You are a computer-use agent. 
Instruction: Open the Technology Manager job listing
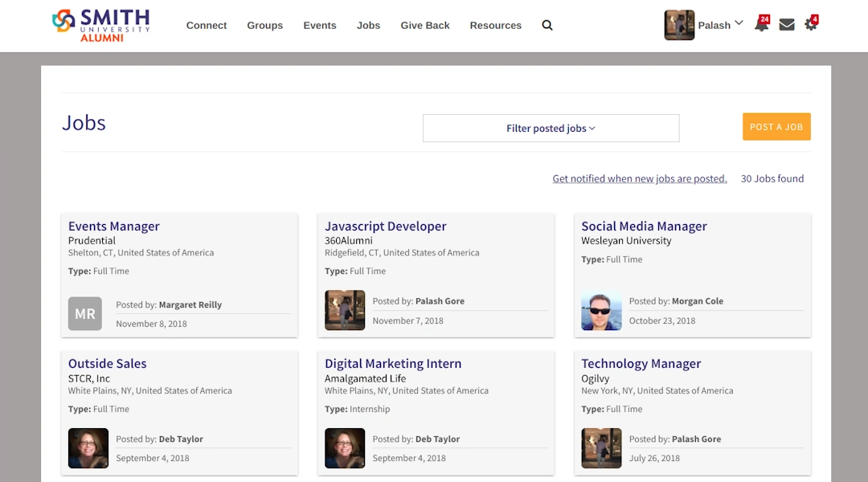click(641, 364)
